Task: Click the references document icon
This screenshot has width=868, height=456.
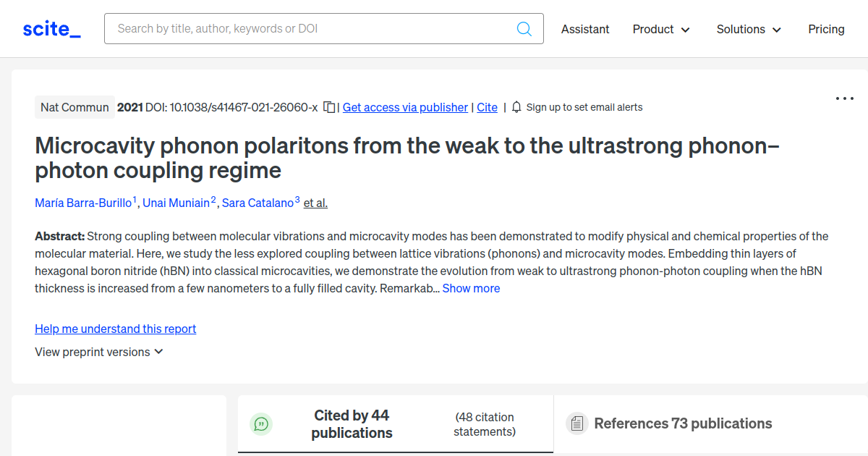Action: 576,423
